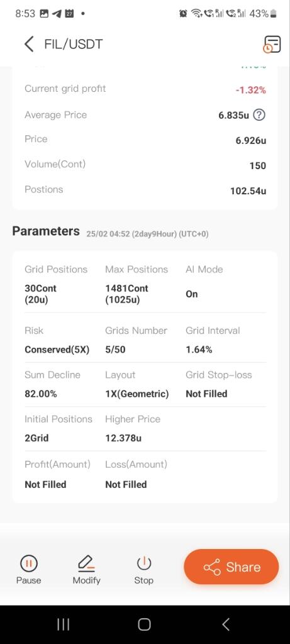Open the order history icon
Screen dimensions: 290x644
[272, 44]
